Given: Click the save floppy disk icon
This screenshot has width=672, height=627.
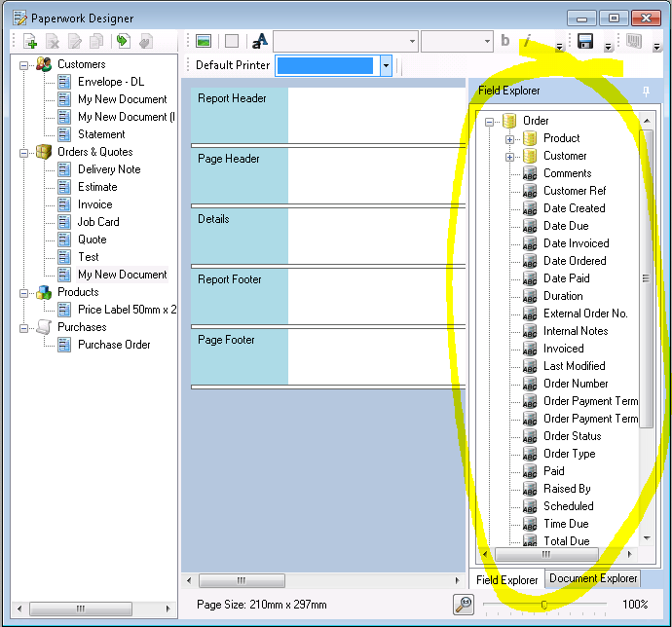Looking at the screenshot, I should point(585,41).
